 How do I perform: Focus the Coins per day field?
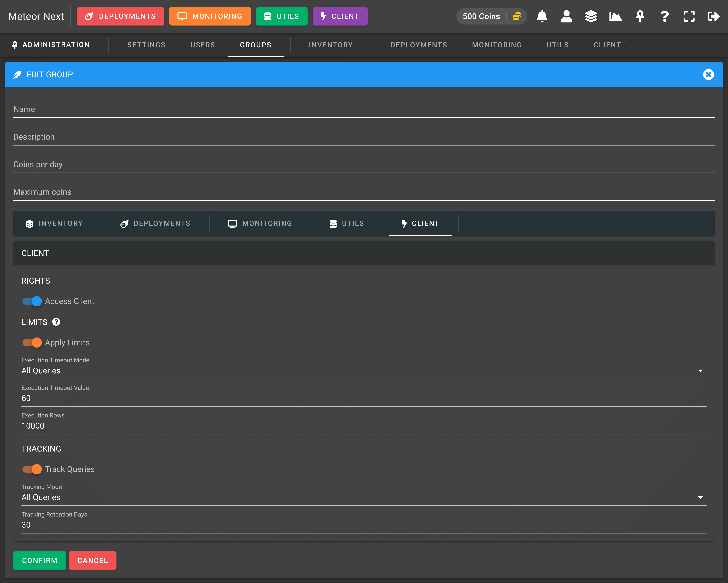(x=364, y=165)
